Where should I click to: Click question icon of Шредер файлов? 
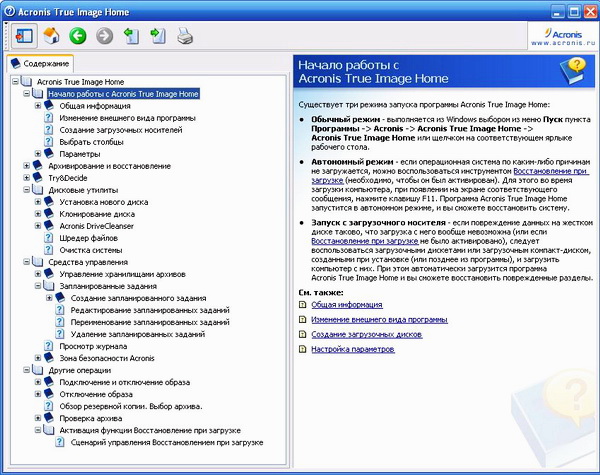click(49, 238)
